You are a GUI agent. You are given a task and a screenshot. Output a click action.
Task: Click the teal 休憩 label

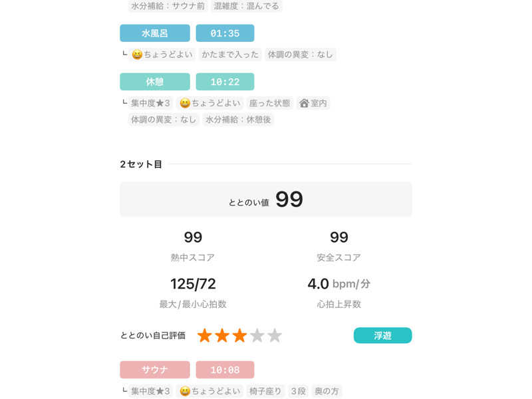click(x=155, y=82)
